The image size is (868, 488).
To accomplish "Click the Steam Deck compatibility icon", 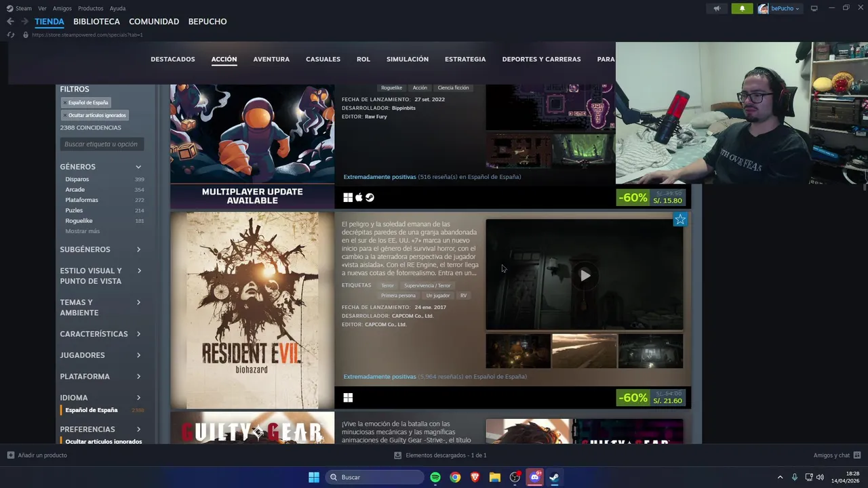I will (370, 198).
